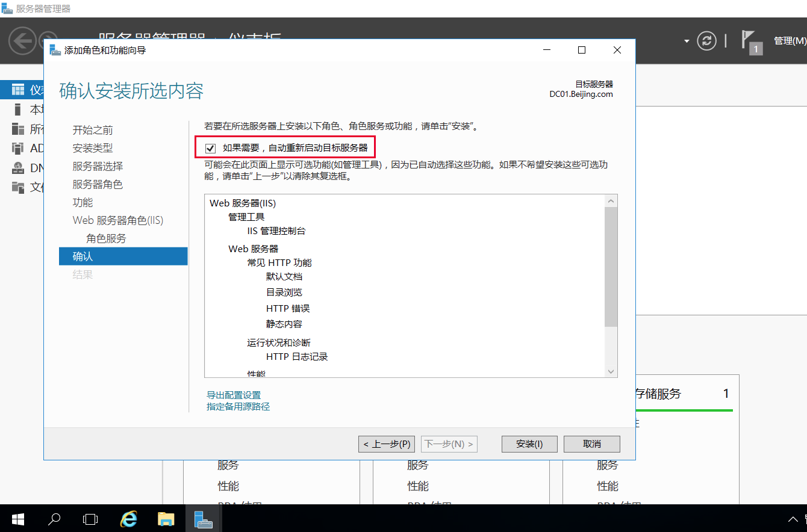The width and height of the screenshot is (807, 532).
Task: Go to 角色服务 wizard step
Action: (106, 238)
